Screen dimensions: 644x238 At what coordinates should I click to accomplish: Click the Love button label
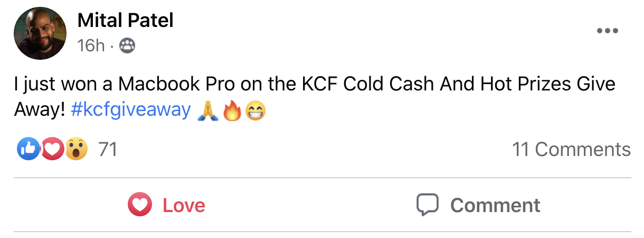point(184,205)
